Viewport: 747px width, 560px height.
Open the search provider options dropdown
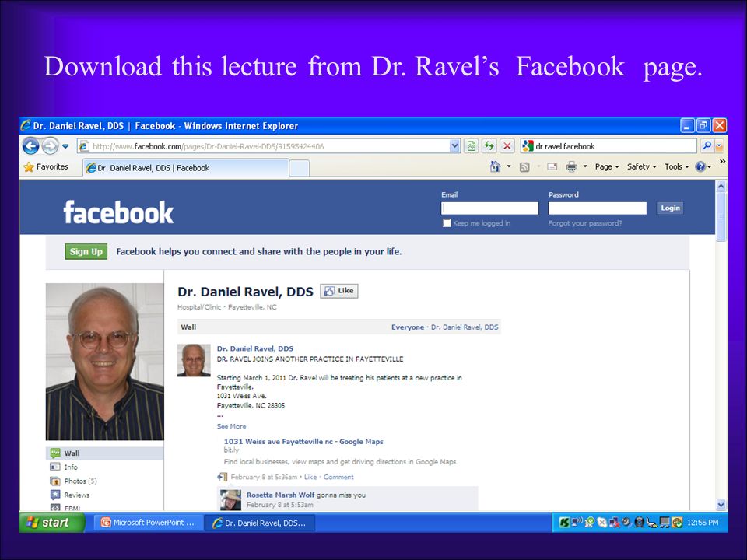719,145
